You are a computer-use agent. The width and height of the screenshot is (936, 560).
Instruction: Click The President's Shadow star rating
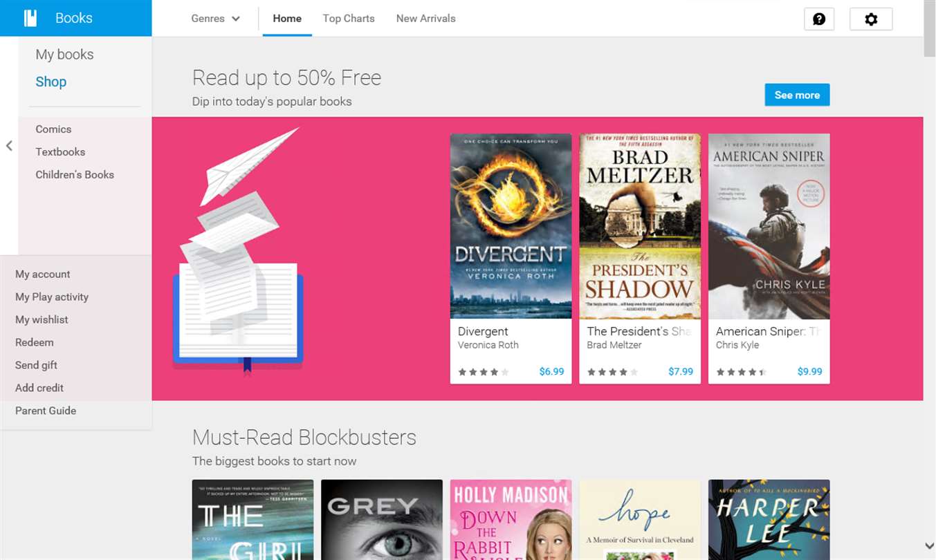(x=613, y=373)
